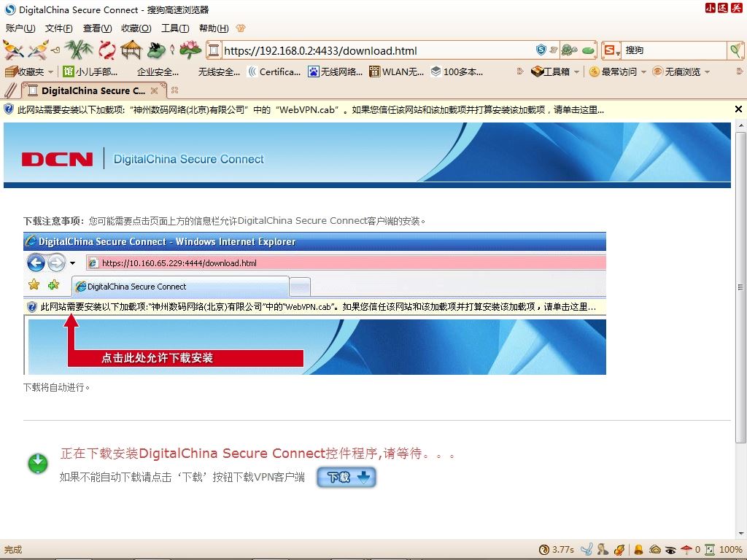This screenshot has height=560, width=747.
Task: Open the 100多本... bookmark
Action: tap(457, 71)
